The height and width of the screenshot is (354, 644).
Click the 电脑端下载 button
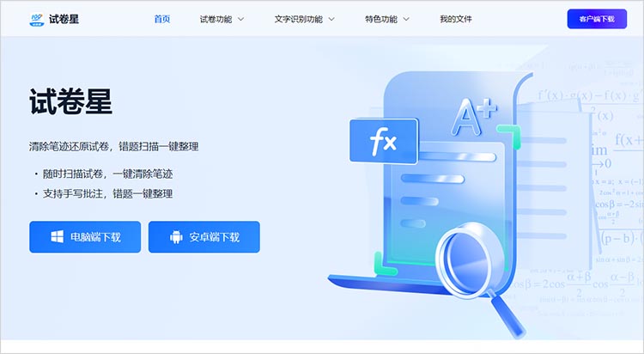pyautogui.click(x=85, y=237)
